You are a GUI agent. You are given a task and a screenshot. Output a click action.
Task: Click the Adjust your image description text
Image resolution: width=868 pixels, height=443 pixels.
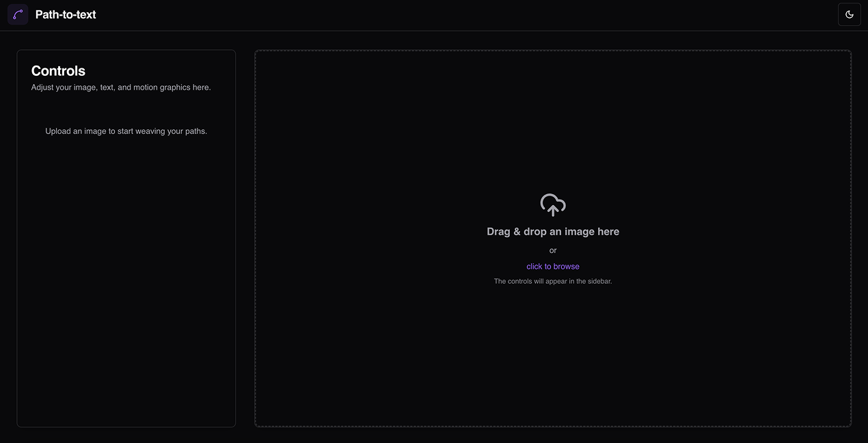121,87
